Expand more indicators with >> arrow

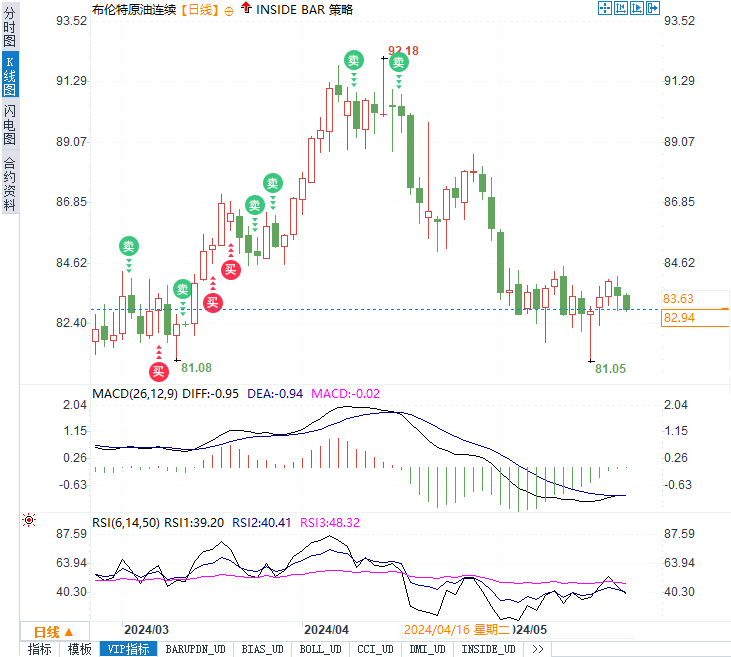tap(538, 649)
